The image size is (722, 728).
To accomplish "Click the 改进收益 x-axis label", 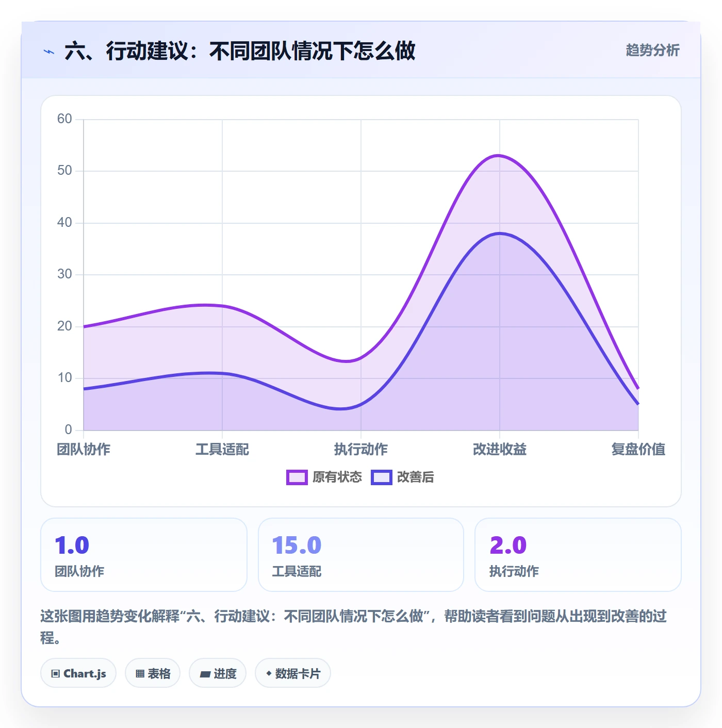I will click(x=500, y=450).
